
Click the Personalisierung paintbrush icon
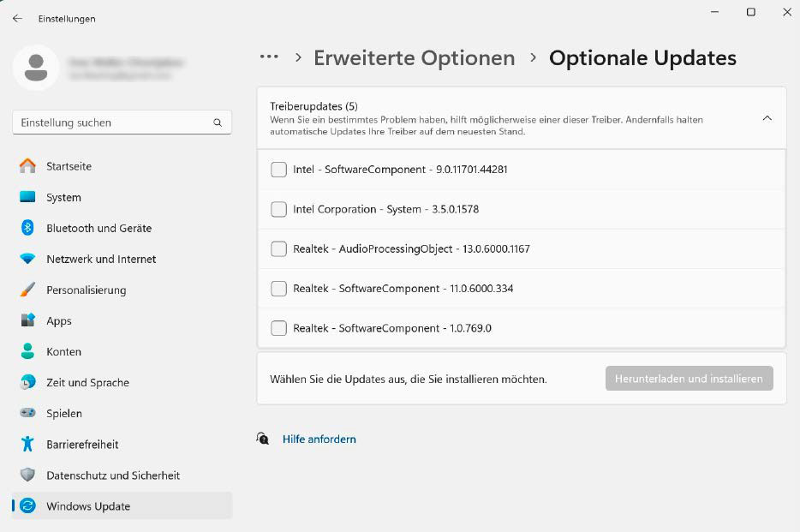[x=27, y=290]
